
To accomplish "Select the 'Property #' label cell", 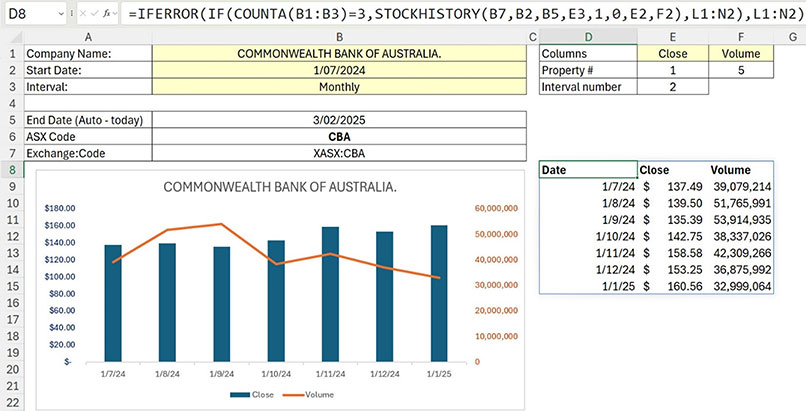I will (x=589, y=70).
